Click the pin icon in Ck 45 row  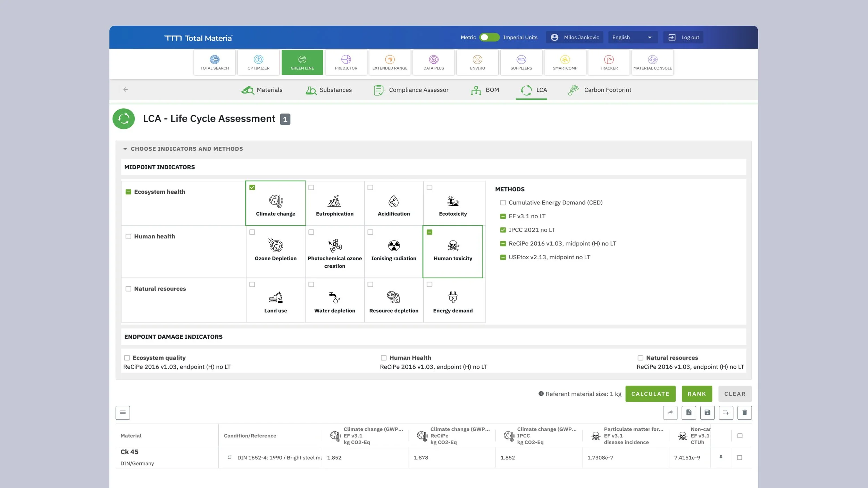coord(721,457)
